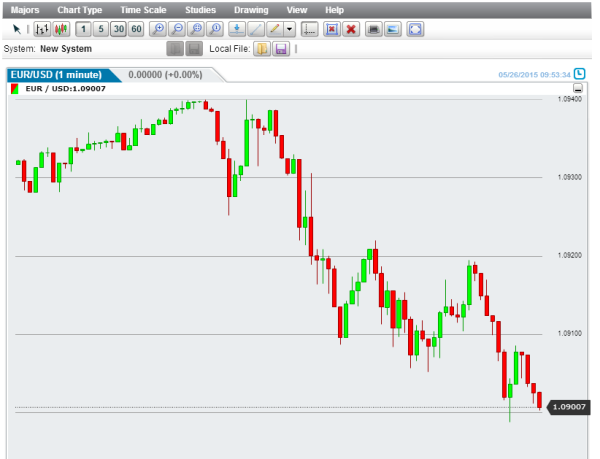Click the 1.09007 current price tag
Screen dimensions: 600x459
569,407
